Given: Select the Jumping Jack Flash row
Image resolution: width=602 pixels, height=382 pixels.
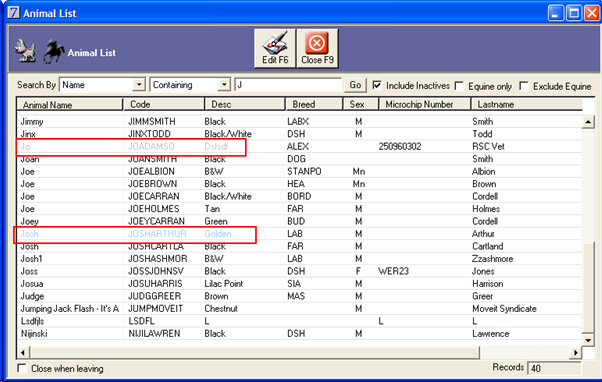Looking at the screenshot, I should 299,308.
